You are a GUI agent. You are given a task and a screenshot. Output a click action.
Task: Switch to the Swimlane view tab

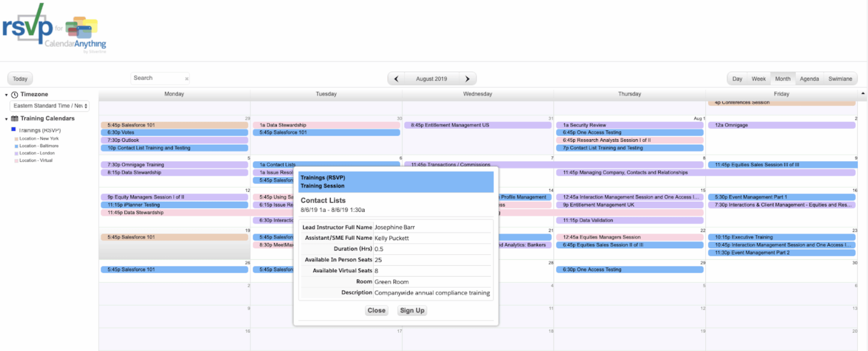840,78
